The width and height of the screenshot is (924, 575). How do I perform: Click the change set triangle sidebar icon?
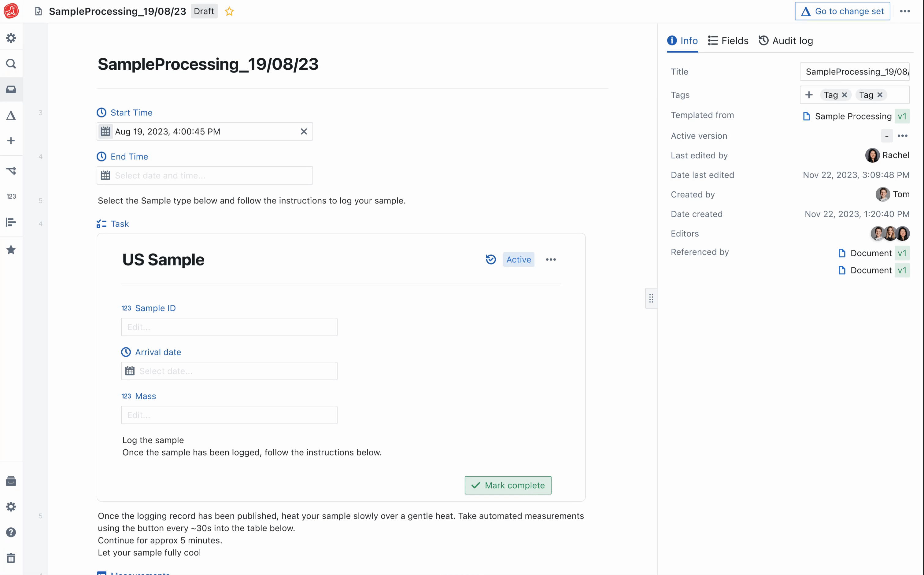click(x=11, y=115)
